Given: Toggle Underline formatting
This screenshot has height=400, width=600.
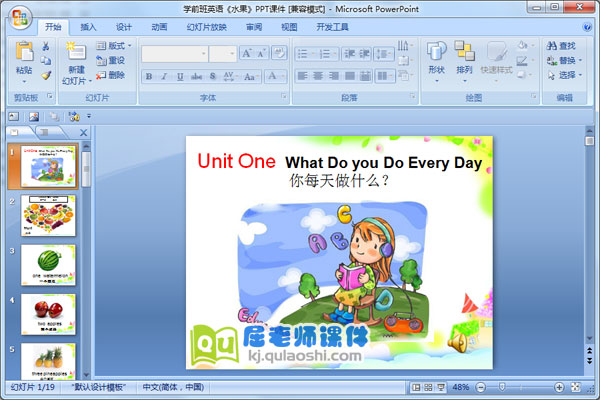Looking at the screenshot, I should 180,77.
